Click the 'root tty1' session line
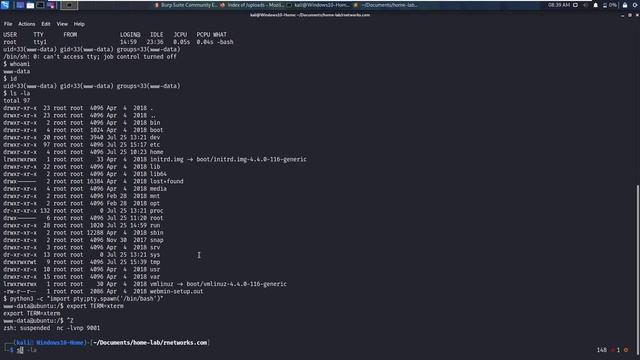Screen dimensions: 640x360 [x=118, y=42]
